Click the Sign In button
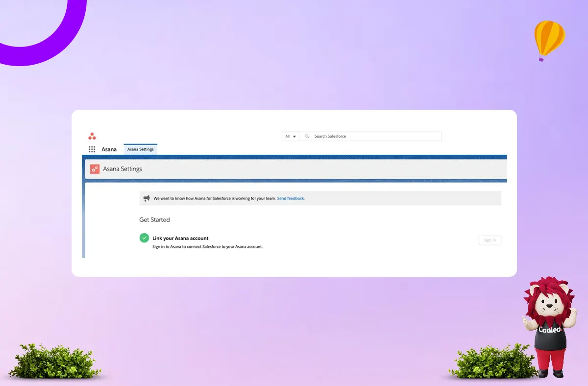588x386 pixels. pos(490,240)
